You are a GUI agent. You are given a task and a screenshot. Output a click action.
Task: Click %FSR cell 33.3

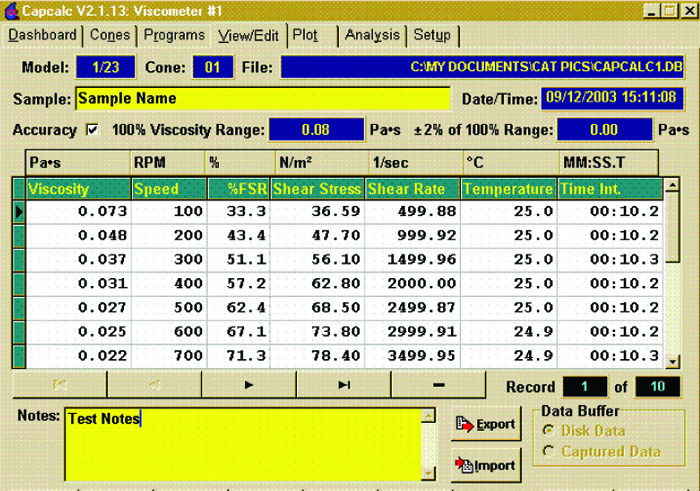(x=238, y=212)
